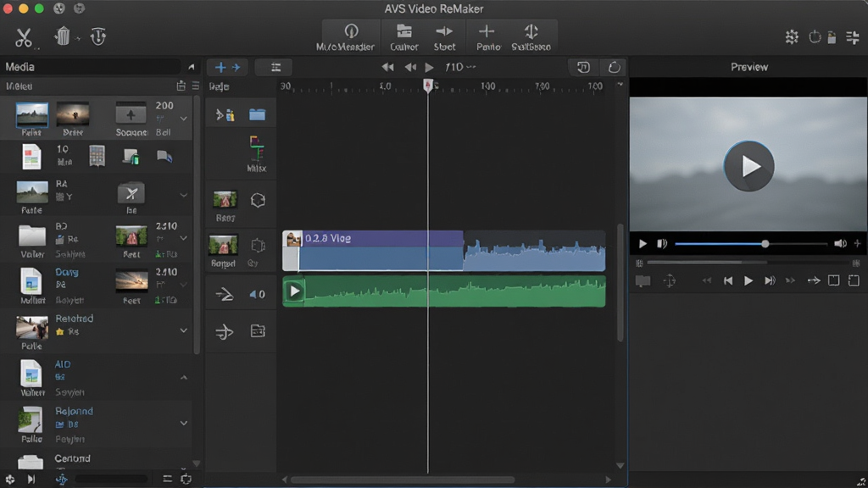Collapse the AID item chevron
This screenshot has width=868, height=488.
coord(183,377)
